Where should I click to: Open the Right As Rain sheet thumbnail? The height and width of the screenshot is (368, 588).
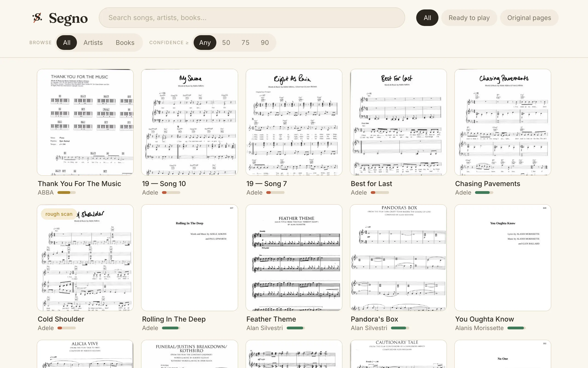[294, 122]
